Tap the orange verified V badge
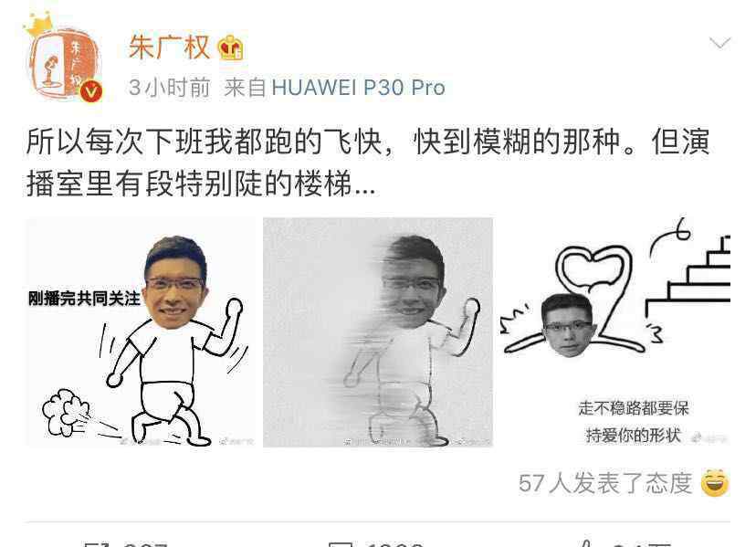 91,90
